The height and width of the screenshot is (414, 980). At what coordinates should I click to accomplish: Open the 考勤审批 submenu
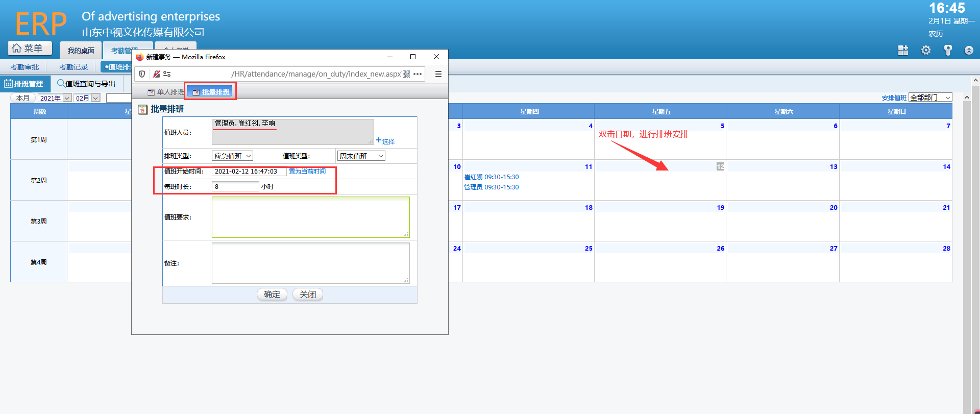(x=24, y=67)
